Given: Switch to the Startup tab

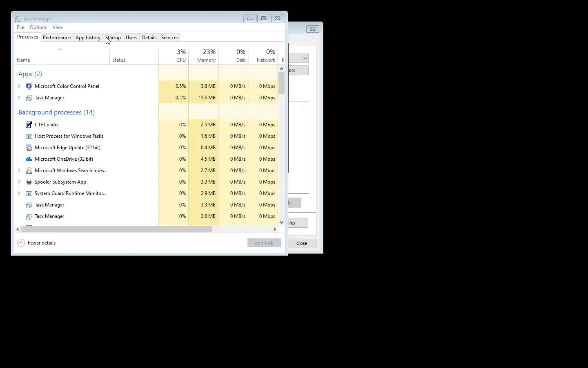Looking at the screenshot, I should (x=113, y=38).
